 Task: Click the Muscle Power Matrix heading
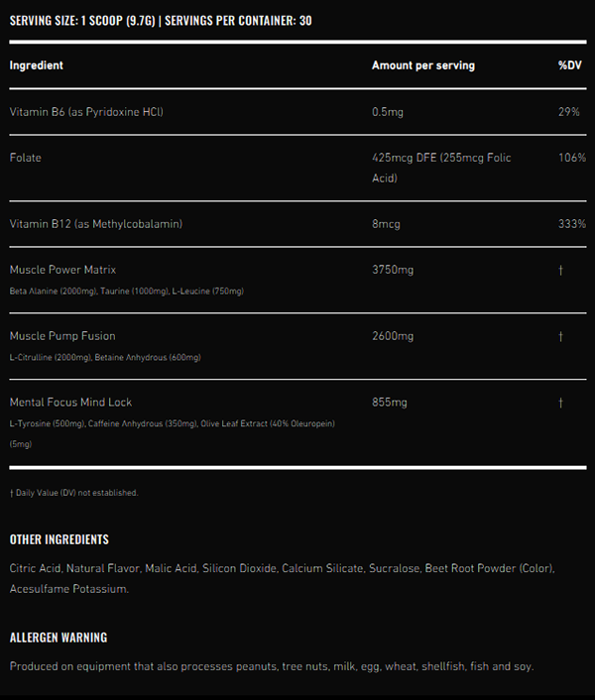point(62,270)
